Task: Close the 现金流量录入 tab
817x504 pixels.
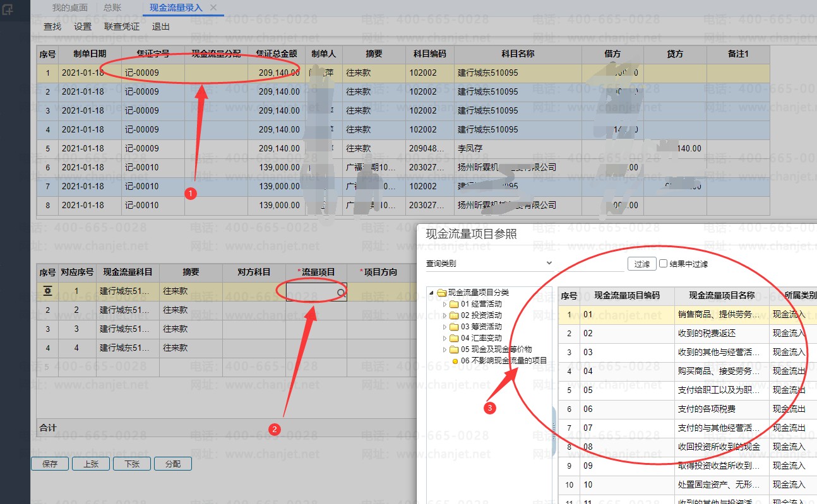Action: tap(213, 8)
